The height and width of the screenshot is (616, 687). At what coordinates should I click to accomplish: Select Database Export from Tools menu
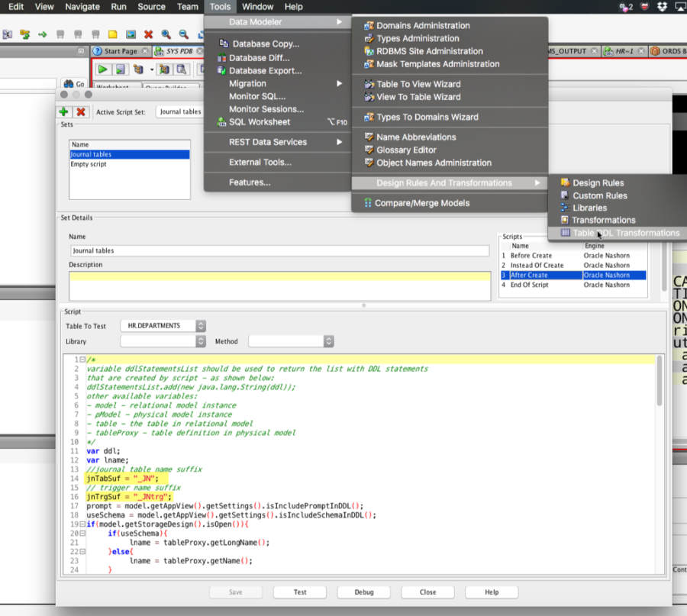[x=265, y=70]
